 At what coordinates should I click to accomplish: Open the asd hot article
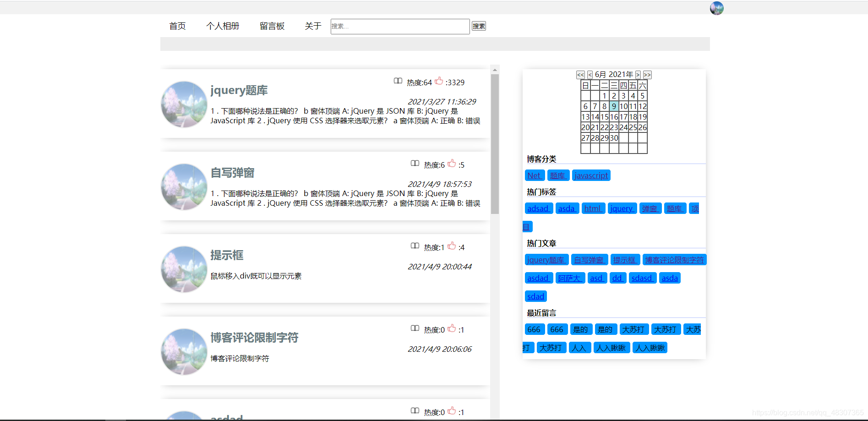597,278
